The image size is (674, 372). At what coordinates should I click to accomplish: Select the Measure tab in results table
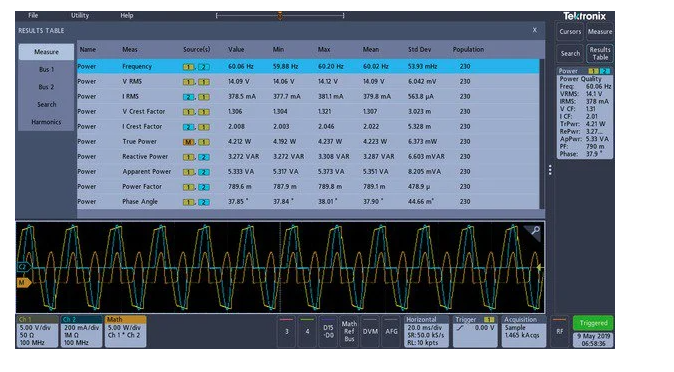[46, 52]
